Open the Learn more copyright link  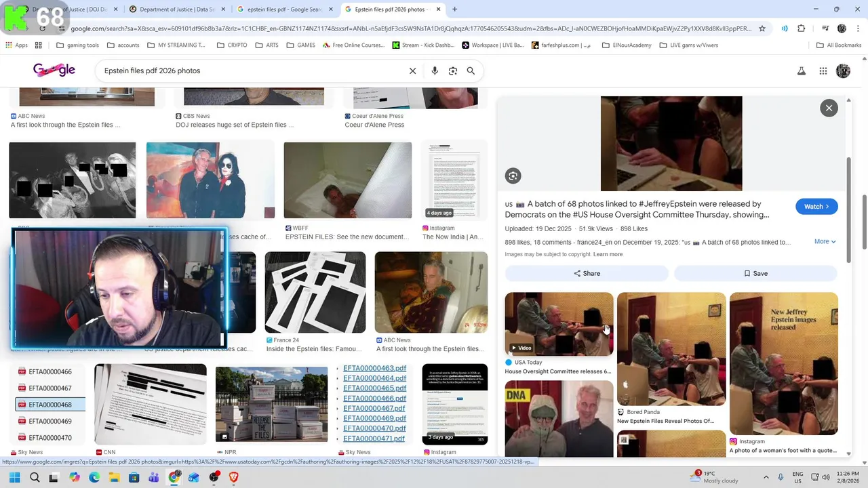608,254
